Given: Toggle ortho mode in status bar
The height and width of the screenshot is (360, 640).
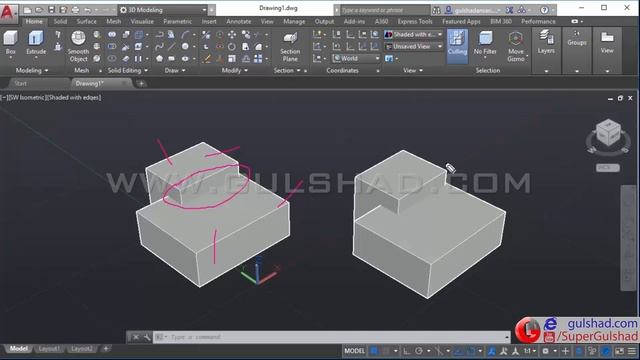Looking at the screenshot, I should point(407,351).
